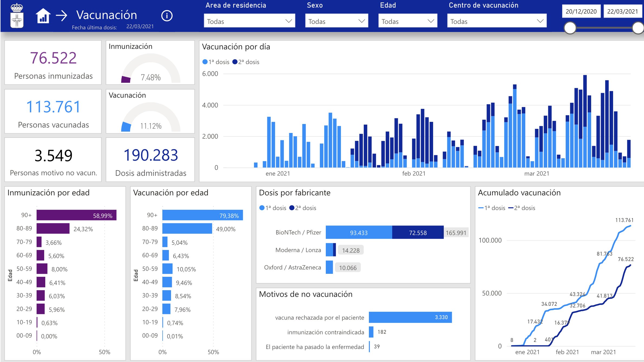Click the home dashboard icon
Viewport: 644px width, 362px height.
click(x=43, y=16)
